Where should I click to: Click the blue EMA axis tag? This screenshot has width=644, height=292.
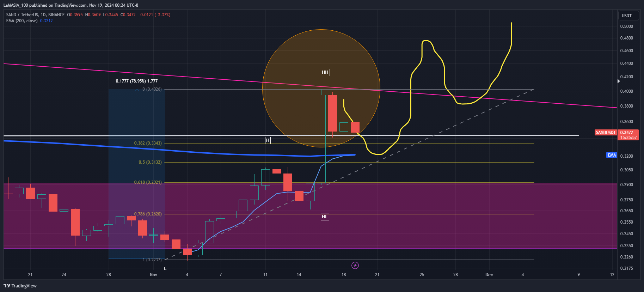[612, 155]
